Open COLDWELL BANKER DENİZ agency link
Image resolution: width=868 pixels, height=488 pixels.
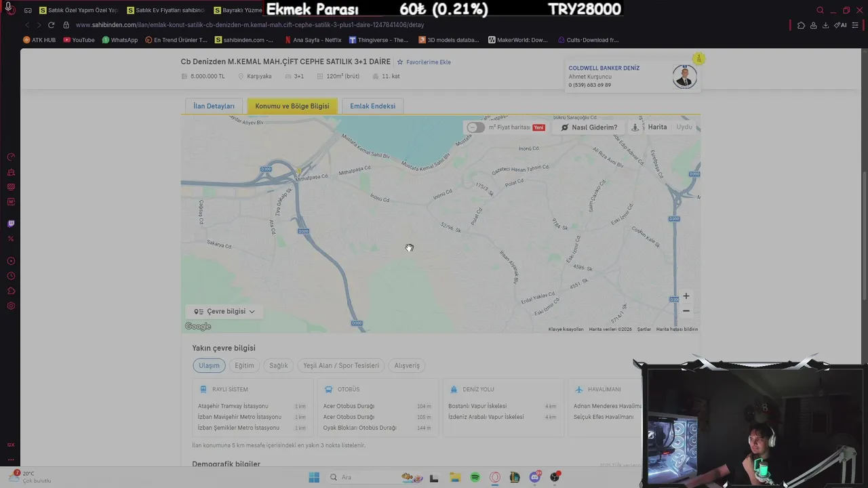pyautogui.click(x=604, y=68)
